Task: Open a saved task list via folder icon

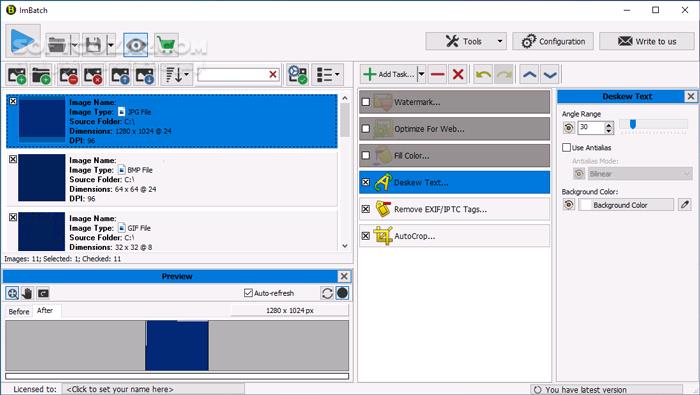Action: pos(57,45)
